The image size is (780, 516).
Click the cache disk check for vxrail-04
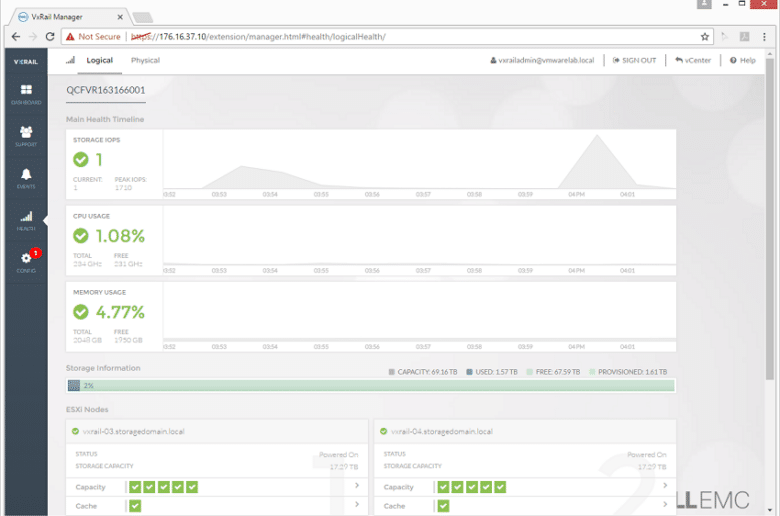click(443, 506)
